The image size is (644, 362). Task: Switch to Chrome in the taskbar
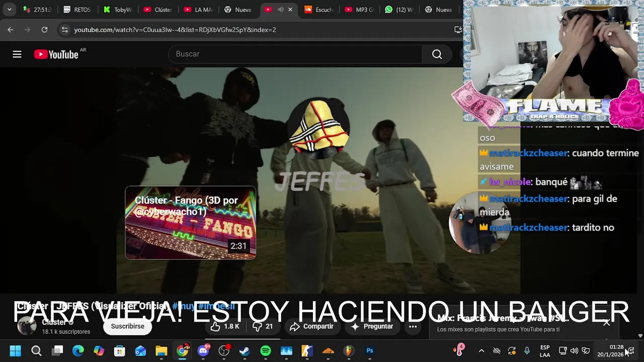tap(182, 351)
